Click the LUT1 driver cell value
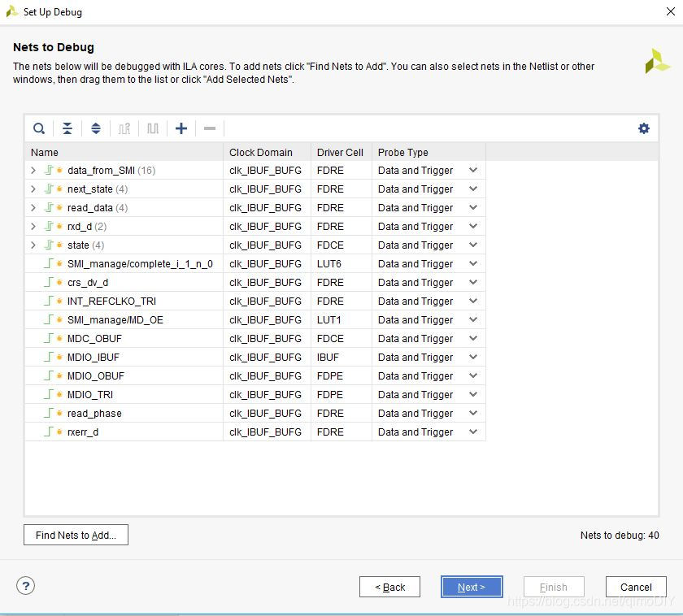 tap(328, 320)
